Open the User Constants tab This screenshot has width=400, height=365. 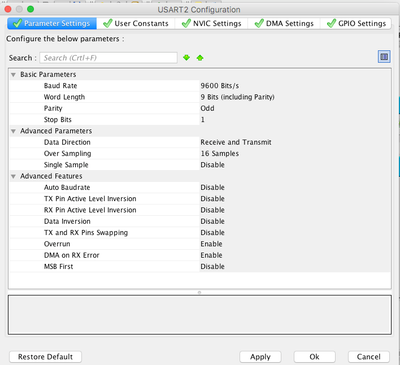pos(136,23)
